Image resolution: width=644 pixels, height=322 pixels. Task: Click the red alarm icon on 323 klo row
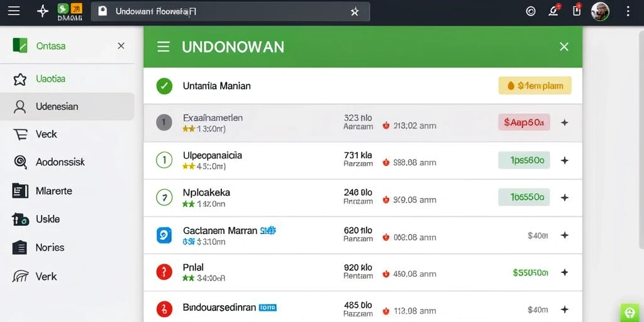386,126
